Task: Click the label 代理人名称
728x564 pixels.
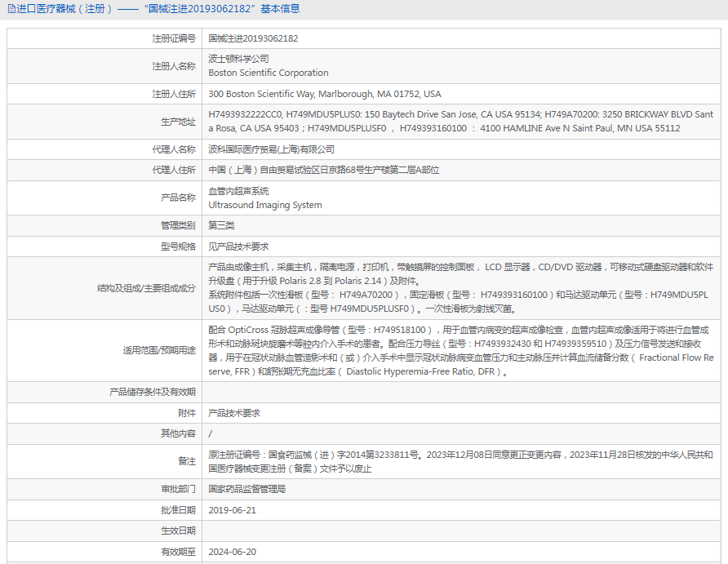Action: tap(174, 149)
